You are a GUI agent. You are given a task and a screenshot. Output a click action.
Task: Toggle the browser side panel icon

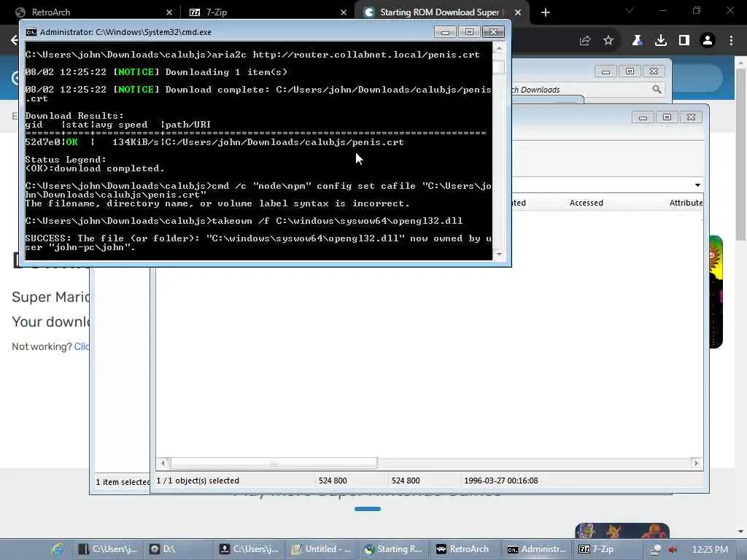coord(684,41)
